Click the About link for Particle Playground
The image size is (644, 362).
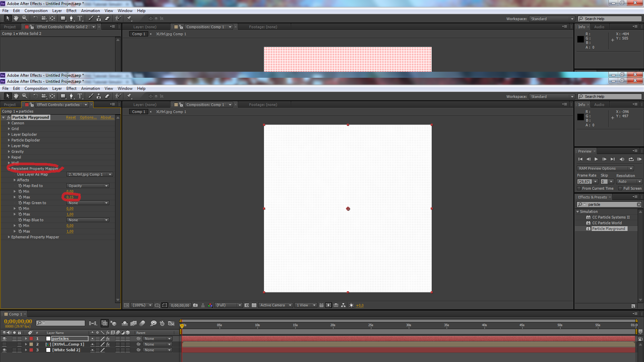[107, 117]
